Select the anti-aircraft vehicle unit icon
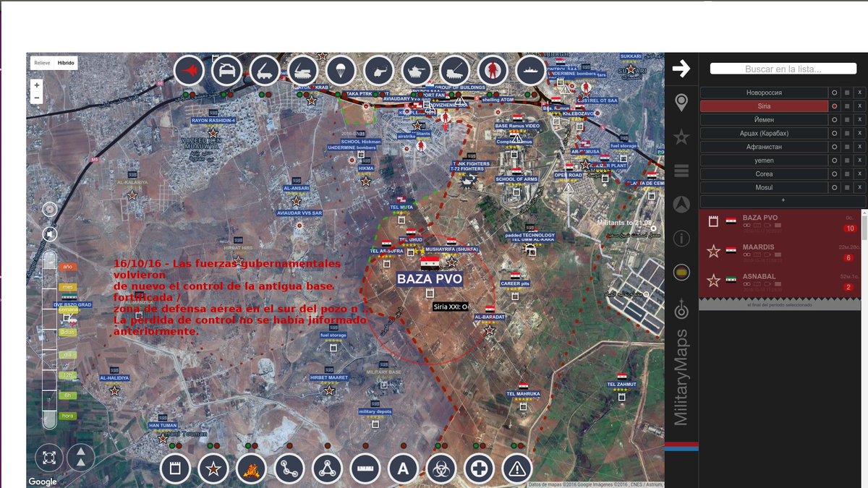This screenshot has height=488, width=868. [303, 71]
